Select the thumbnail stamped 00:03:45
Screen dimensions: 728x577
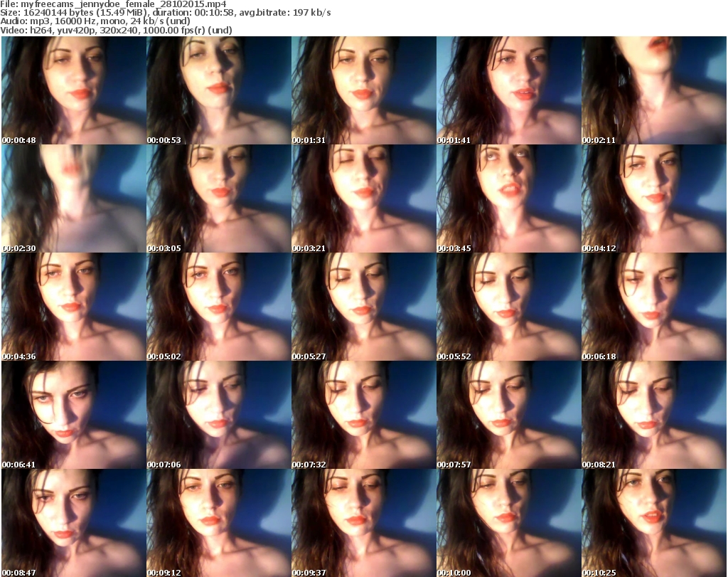(x=509, y=198)
